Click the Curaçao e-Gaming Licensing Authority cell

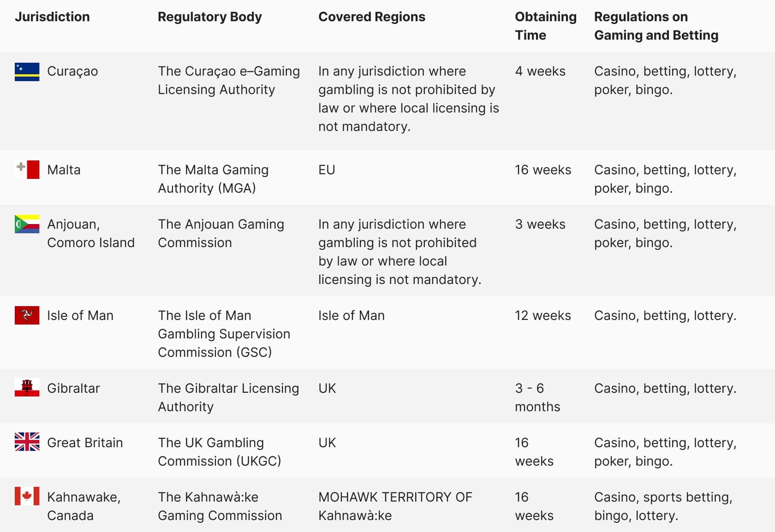point(229,80)
